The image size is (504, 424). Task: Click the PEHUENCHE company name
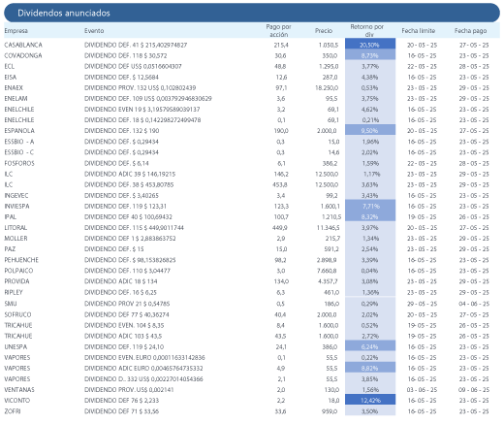(21, 260)
